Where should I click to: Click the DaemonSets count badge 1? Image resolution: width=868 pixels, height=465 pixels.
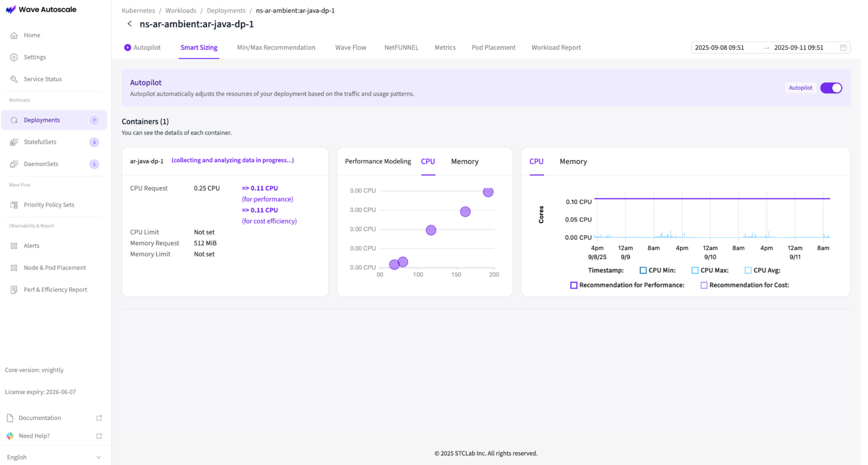94,164
